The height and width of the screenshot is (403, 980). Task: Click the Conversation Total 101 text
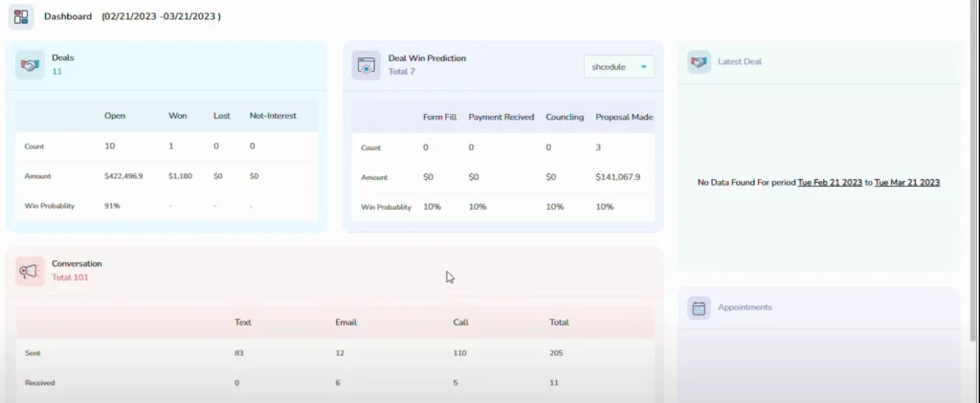pos(70,278)
